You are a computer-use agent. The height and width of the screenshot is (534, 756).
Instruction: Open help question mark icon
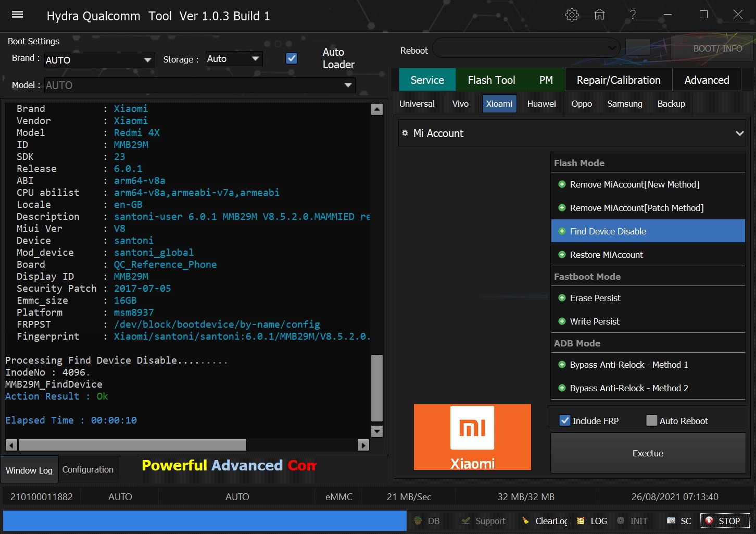click(x=633, y=15)
